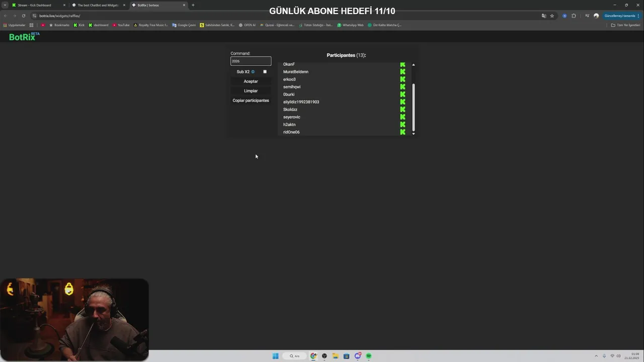This screenshot has height=362, width=644.
Task: Reload the page with the refresh icon
Action: (23, 16)
